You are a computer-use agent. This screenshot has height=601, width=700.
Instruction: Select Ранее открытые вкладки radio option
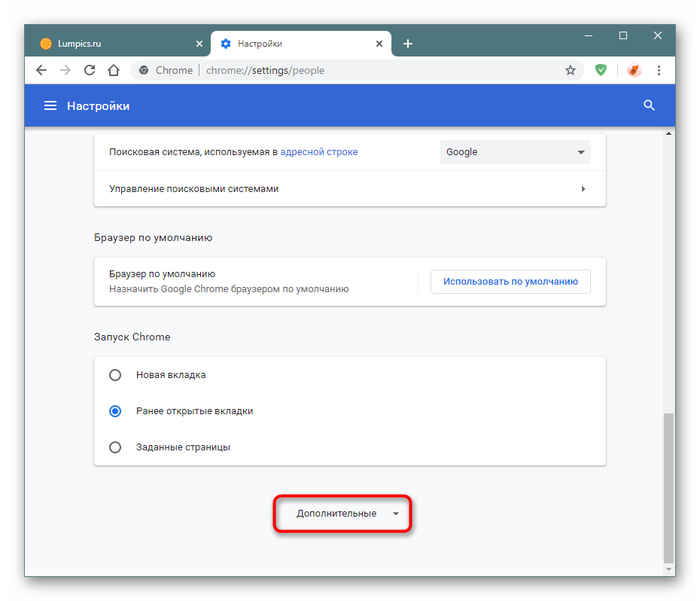(115, 411)
